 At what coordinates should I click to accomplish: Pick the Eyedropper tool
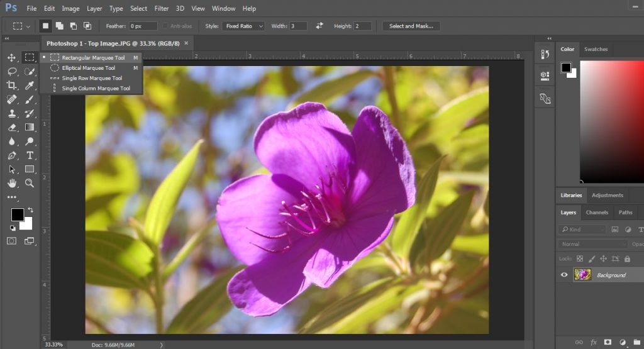pyautogui.click(x=30, y=86)
